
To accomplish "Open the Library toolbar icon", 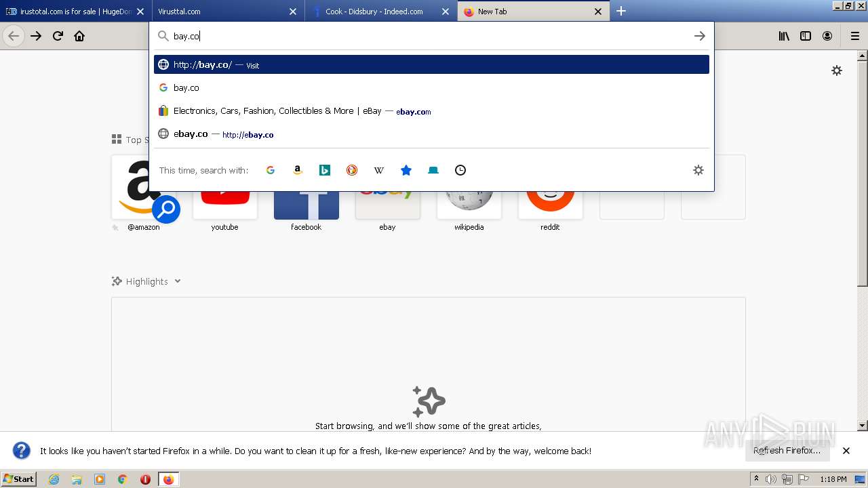I will (x=784, y=36).
